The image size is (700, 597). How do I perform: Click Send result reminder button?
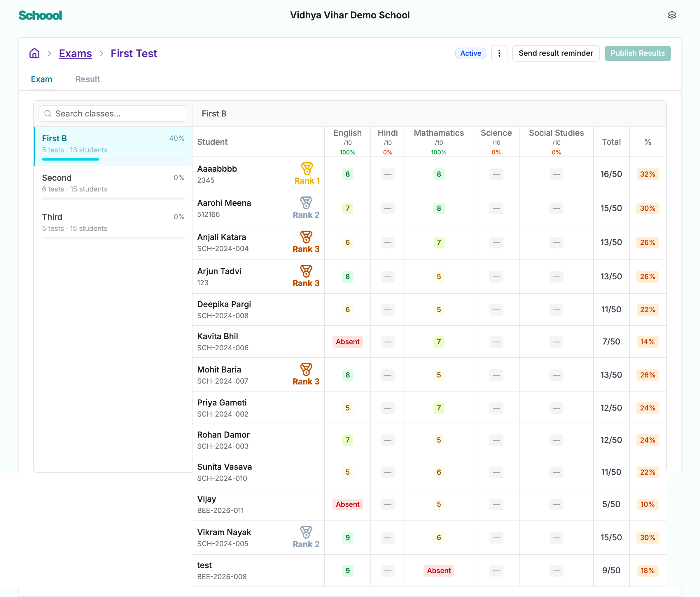(556, 53)
